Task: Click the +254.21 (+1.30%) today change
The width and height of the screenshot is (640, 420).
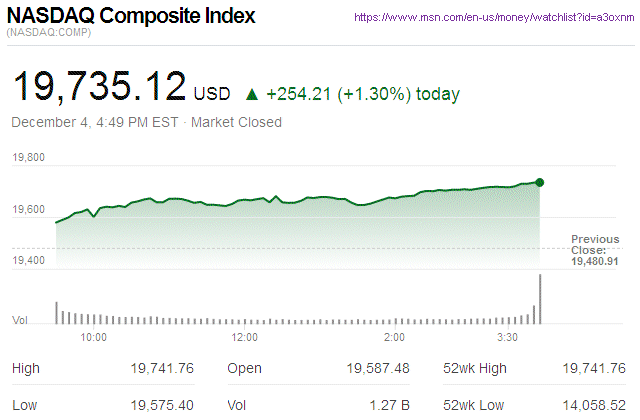Action: point(363,95)
